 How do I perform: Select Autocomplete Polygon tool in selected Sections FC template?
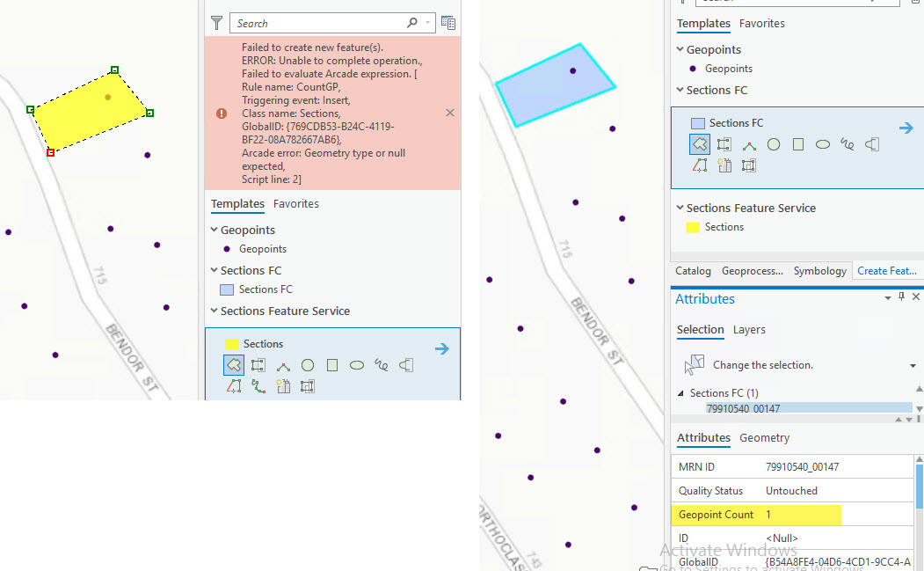[x=724, y=144]
